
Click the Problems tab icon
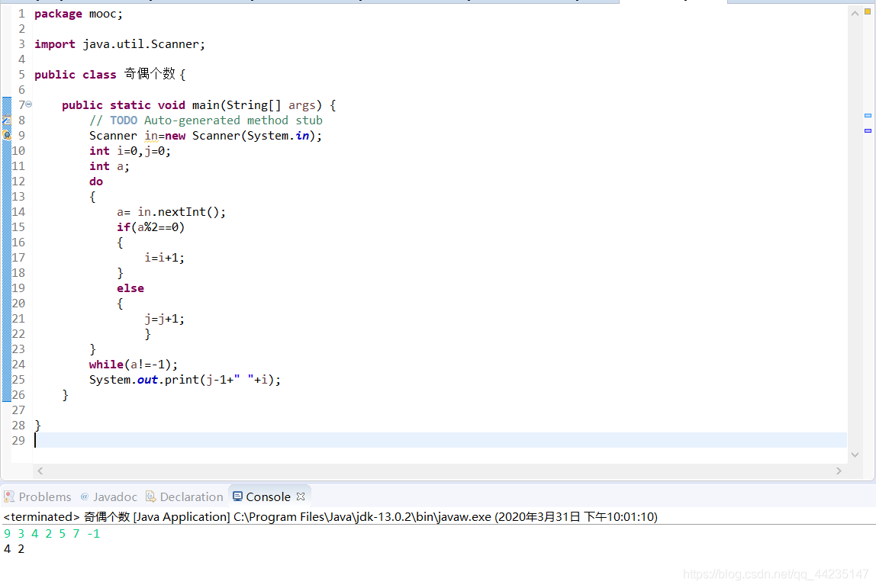(x=9, y=496)
